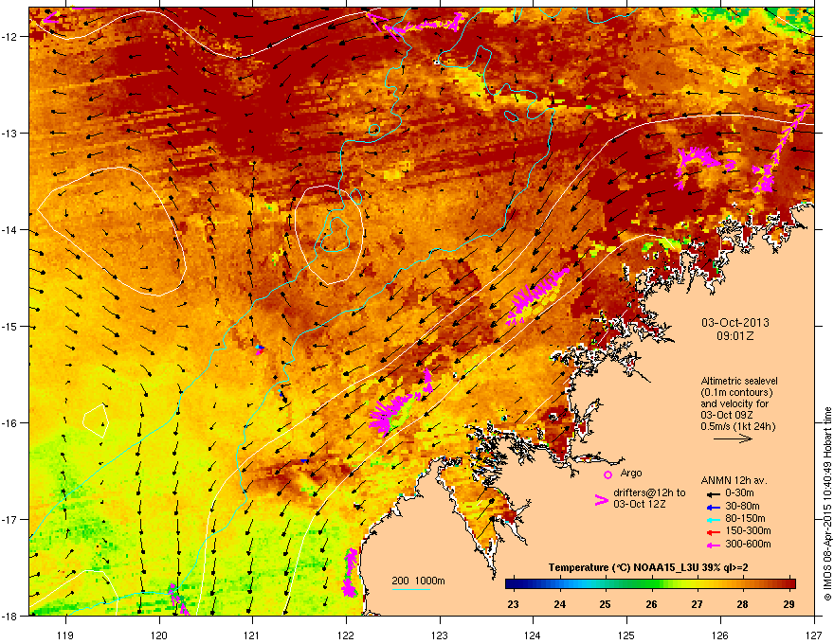Click the 'drifters@12h to' legend label
834x644 pixels.
[649, 492]
